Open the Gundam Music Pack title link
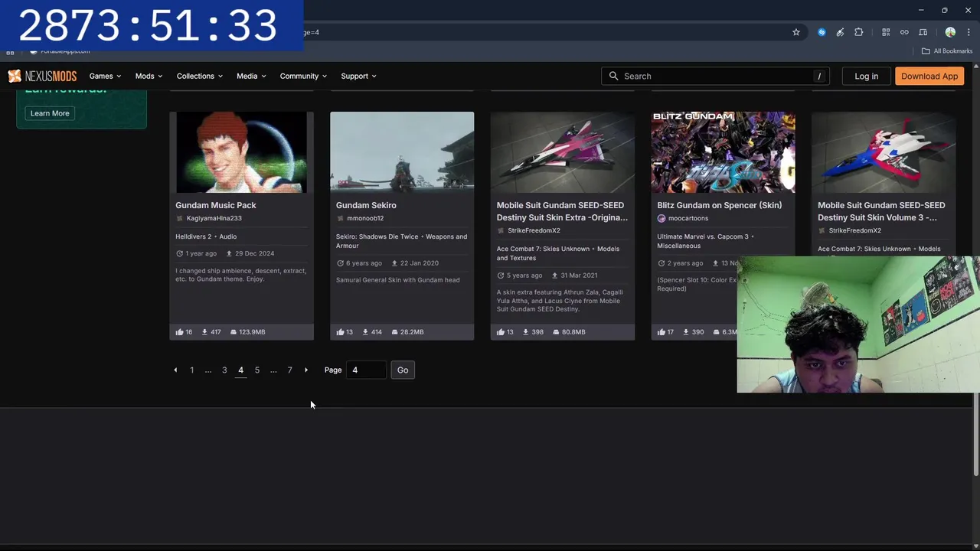980x551 pixels. (x=216, y=205)
